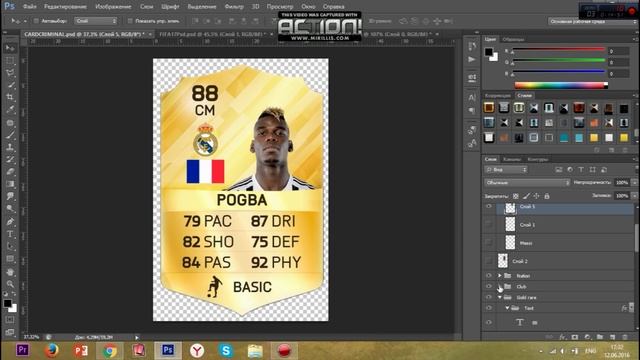Select the Crop tool
The image size is (640, 360).
point(10,98)
